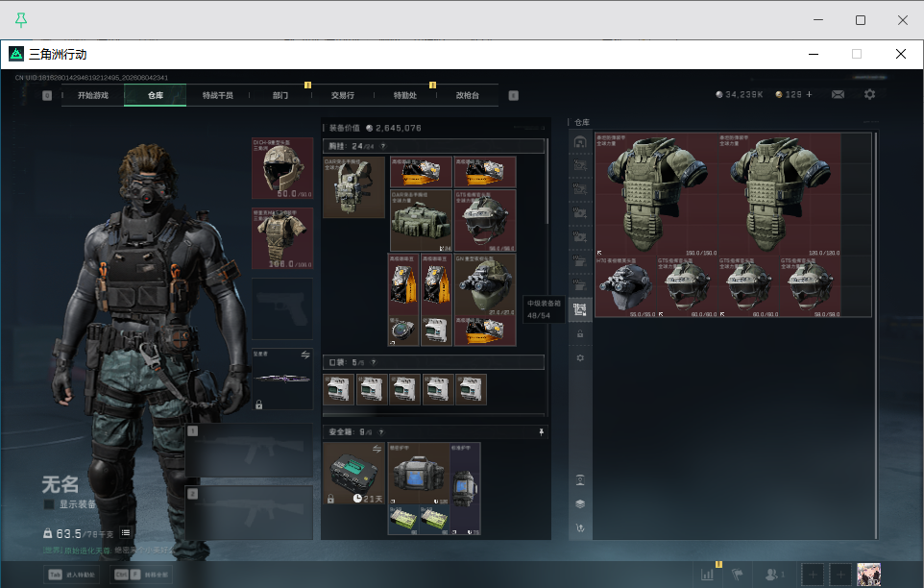The image size is (924, 588).
Task: Toggle the 显示装备 checkbox
Action: 49,504
